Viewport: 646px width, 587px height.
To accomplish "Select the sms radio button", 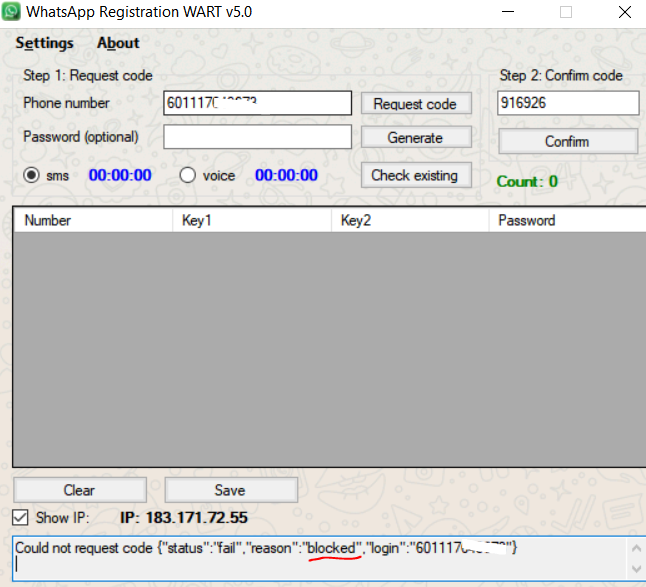I will click(31, 175).
